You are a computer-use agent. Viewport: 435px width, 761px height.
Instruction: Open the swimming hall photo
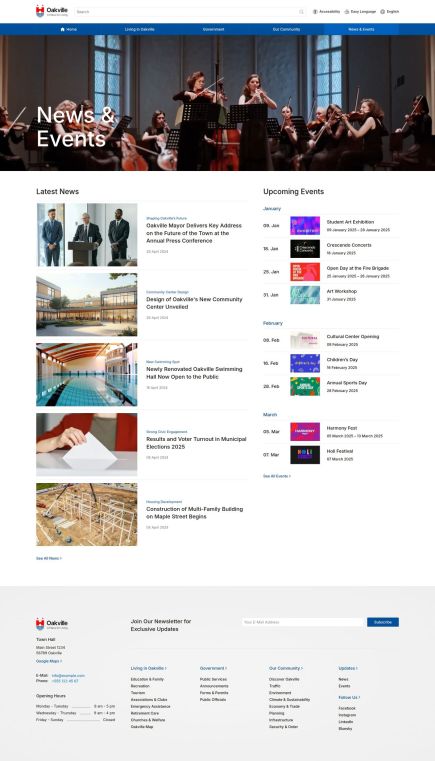(x=86, y=375)
